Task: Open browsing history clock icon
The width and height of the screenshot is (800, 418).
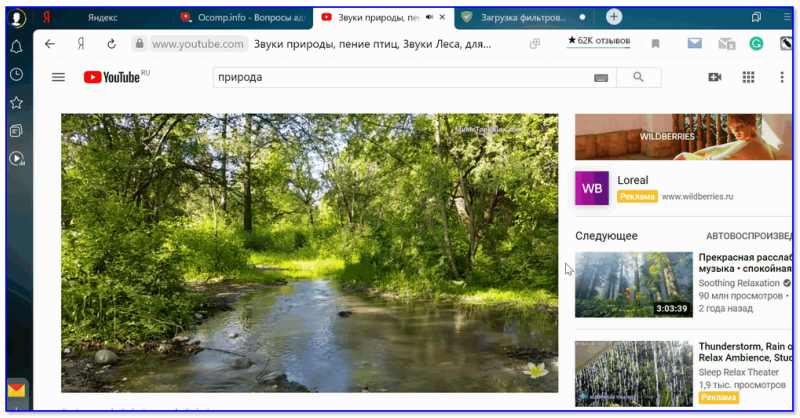Action: tap(16, 75)
